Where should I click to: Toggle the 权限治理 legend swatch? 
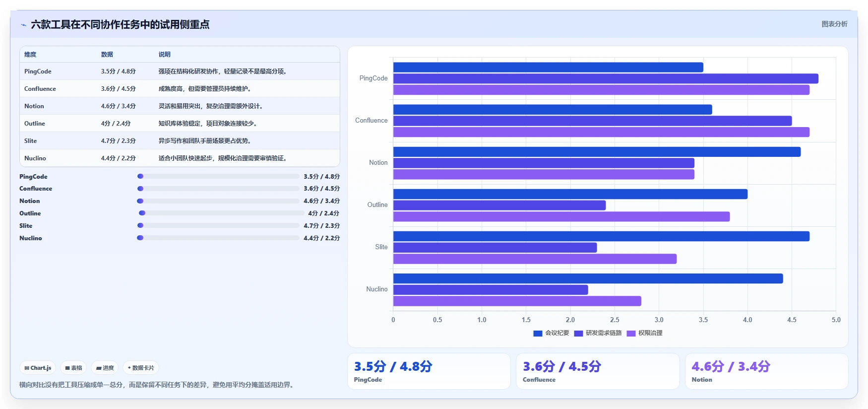[631, 334]
